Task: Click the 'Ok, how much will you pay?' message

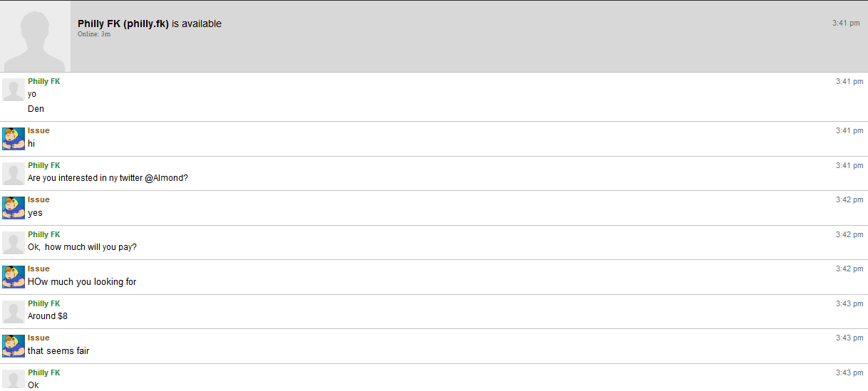Action: point(82,247)
